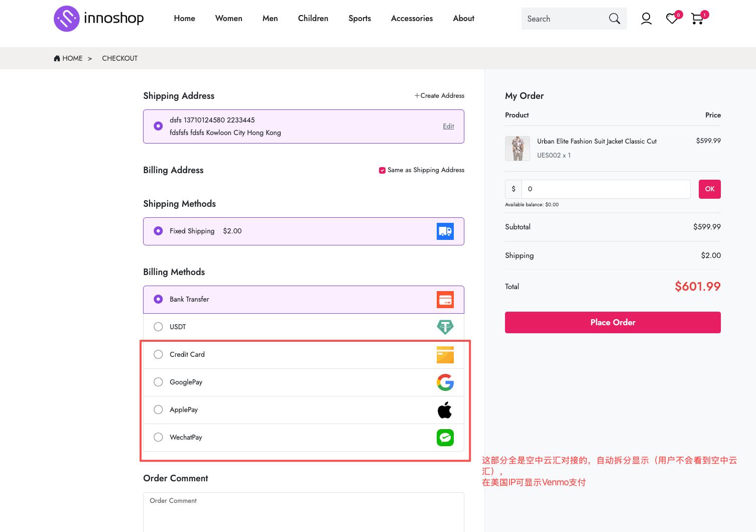The width and height of the screenshot is (756, 532).
Task: Click the search magnifier icon
Action: [x=614, y=19]
